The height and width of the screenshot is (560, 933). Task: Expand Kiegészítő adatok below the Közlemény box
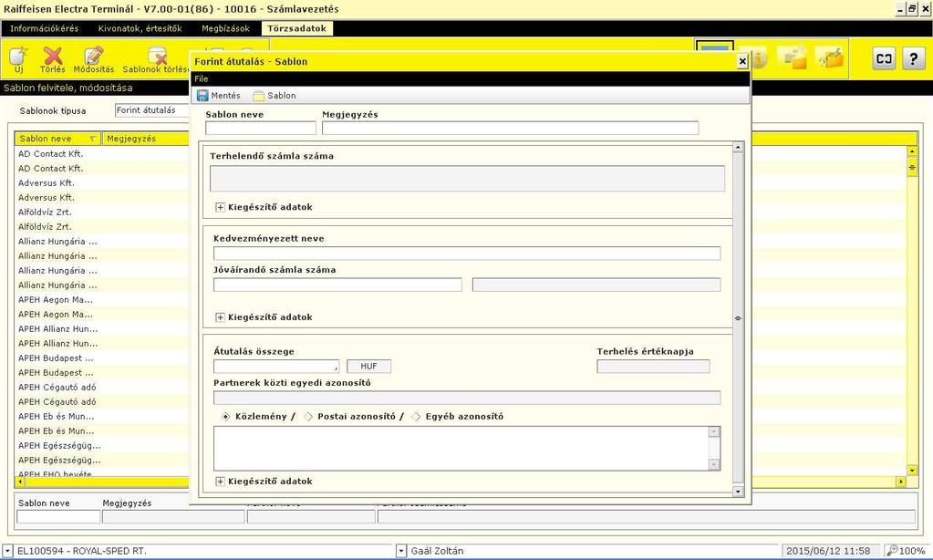220,481
